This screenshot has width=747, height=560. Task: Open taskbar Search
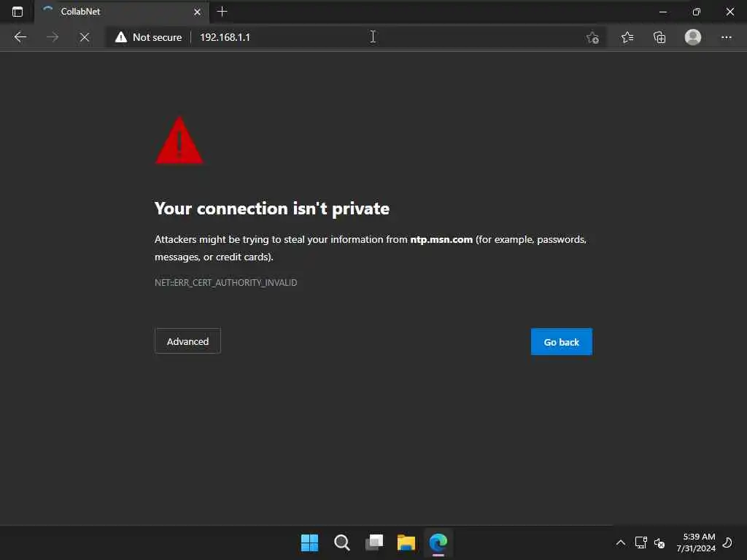(x=341, y=542)
